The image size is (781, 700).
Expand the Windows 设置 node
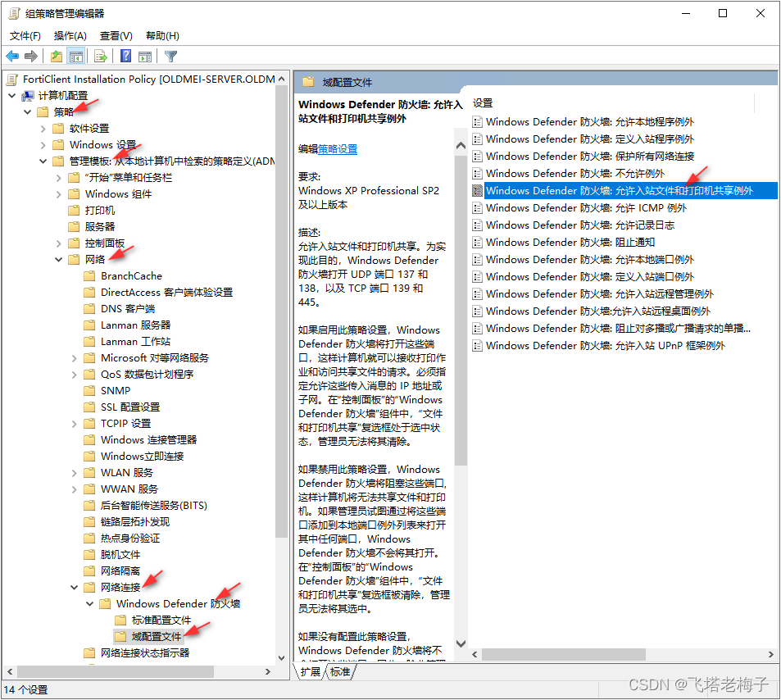[x=43, y=145]
